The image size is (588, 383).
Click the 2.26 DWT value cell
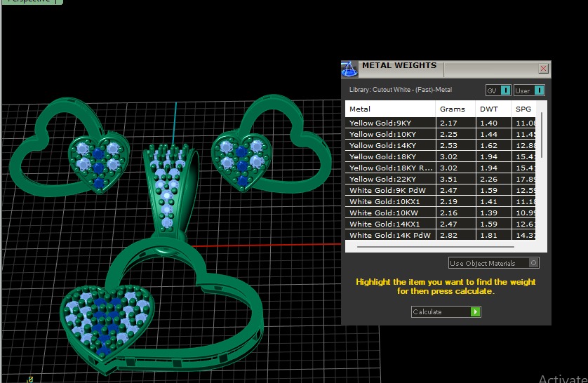(x=493, y=179)
